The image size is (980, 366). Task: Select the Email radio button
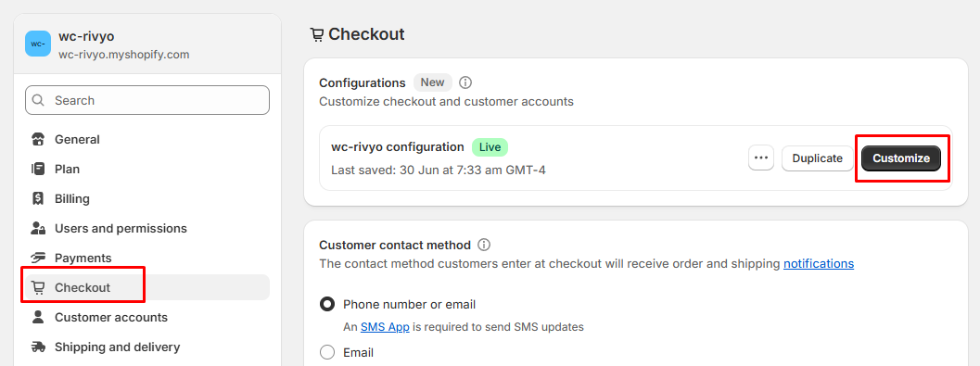[x=327, y=352]
